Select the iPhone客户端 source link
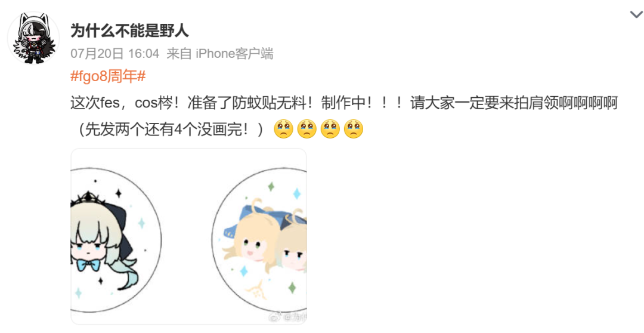 point(234,54)
